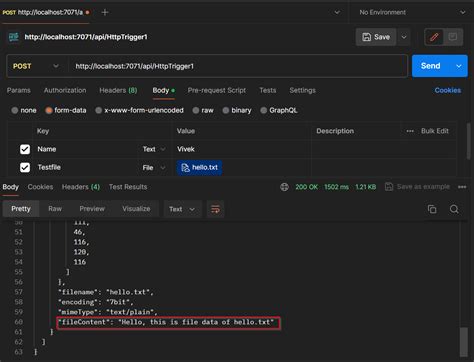Add a new request tab with plus icon
Viewport: 474px width, 362px height.
point(105,12)
